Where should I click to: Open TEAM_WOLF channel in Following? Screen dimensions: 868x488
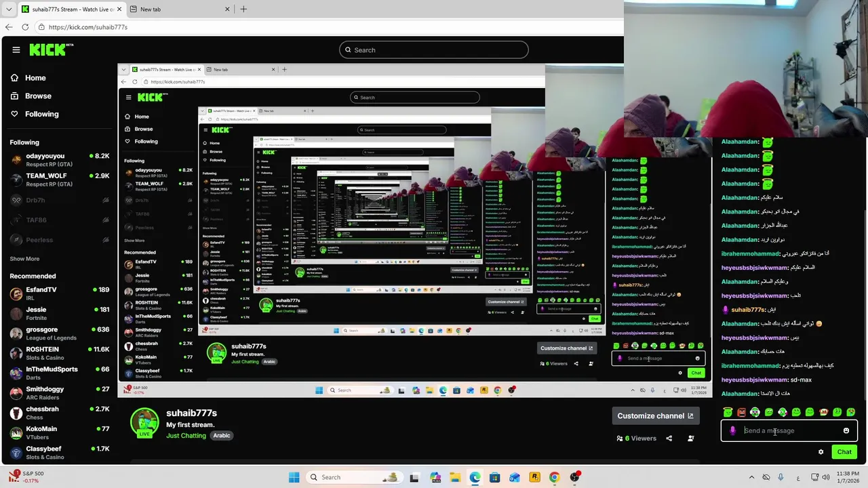tap(60, 180)
